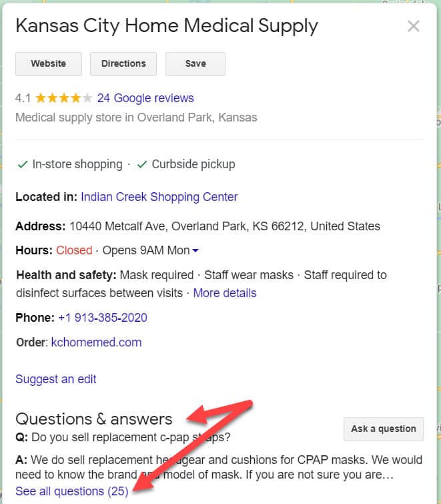Click the Curbside pickup checkmark
Image resolution: width=441 pixels, height=504 pixels.
click(x=141, y=164)
